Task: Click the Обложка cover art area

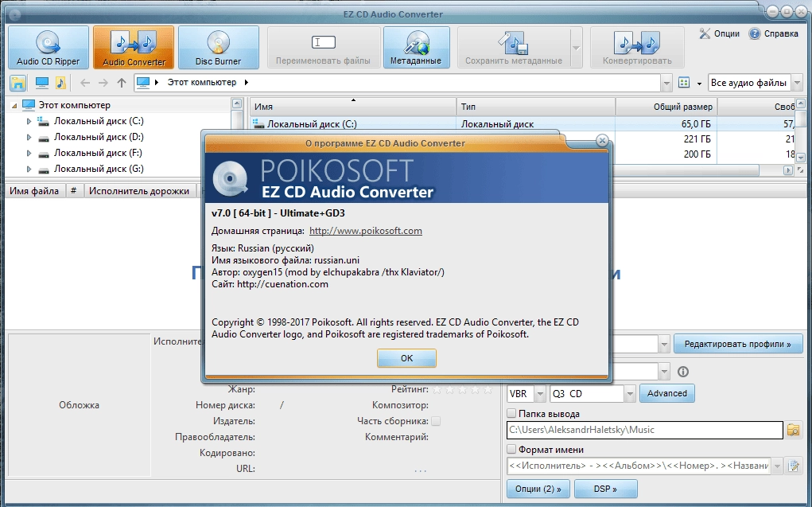Action: pos(80,405)
